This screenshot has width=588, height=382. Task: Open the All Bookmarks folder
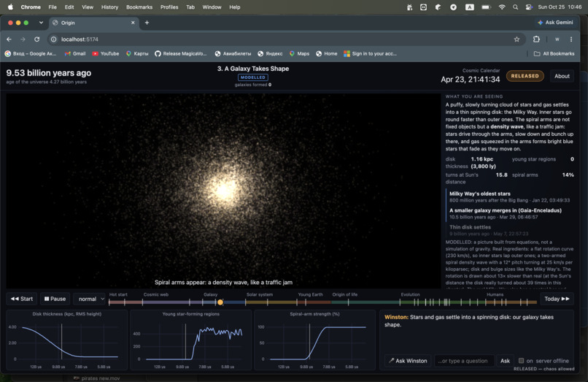[554, 54]
